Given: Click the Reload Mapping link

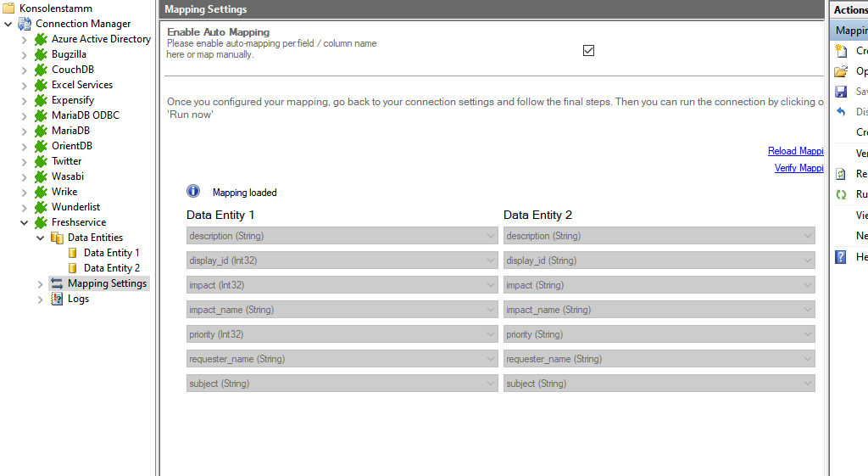Looking at the screenshot, I should 795,151.
